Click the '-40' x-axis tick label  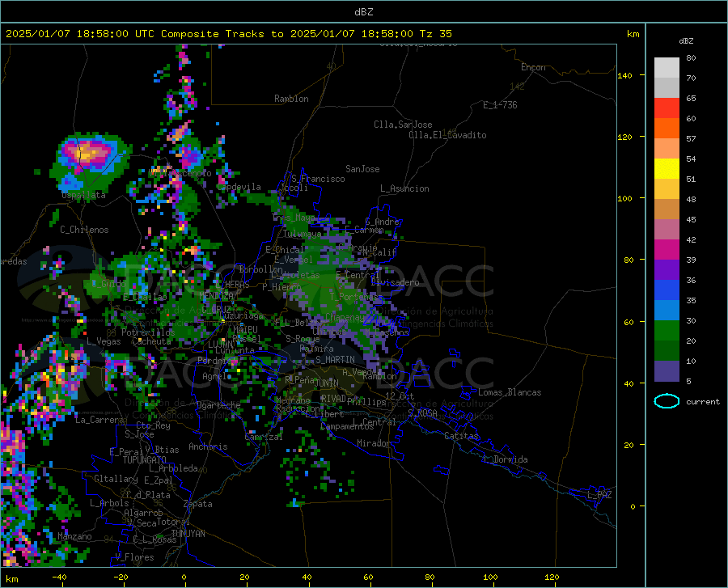[x=59, y=577]
